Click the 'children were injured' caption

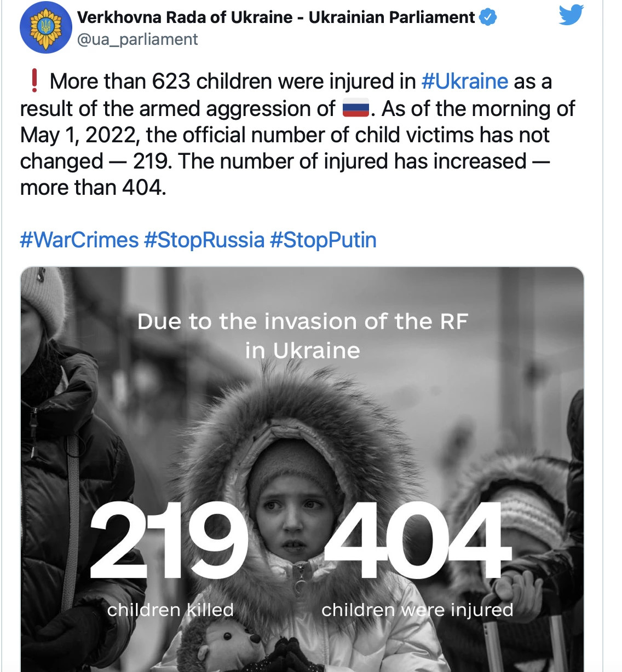point(417,610)
